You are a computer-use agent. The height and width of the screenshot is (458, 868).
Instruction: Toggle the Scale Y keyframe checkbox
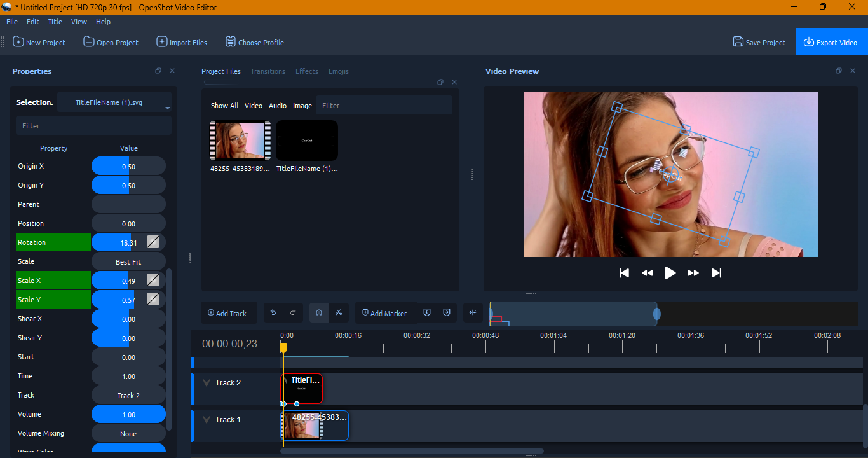click(x=153, y=299)
